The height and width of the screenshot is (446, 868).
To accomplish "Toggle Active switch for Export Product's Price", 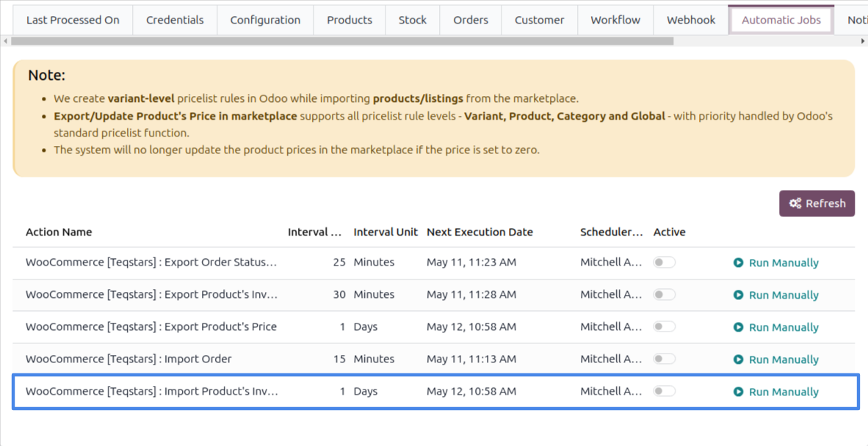I will tap(665, 326).
